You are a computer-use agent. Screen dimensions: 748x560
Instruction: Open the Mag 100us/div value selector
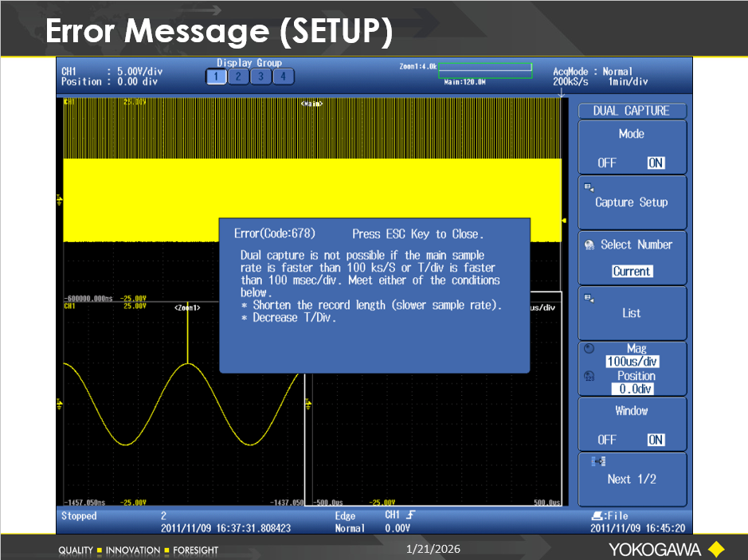point(632,362)
